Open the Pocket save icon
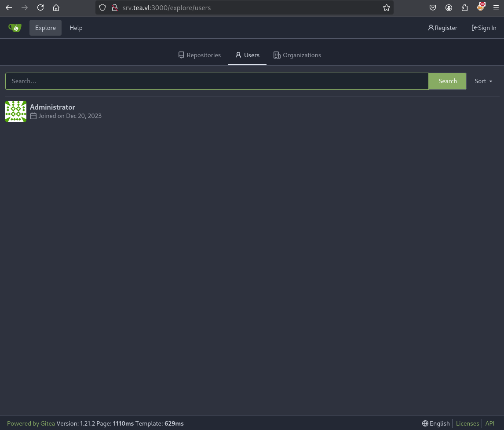This screenshot has height=430, width=504. [433, 8]
